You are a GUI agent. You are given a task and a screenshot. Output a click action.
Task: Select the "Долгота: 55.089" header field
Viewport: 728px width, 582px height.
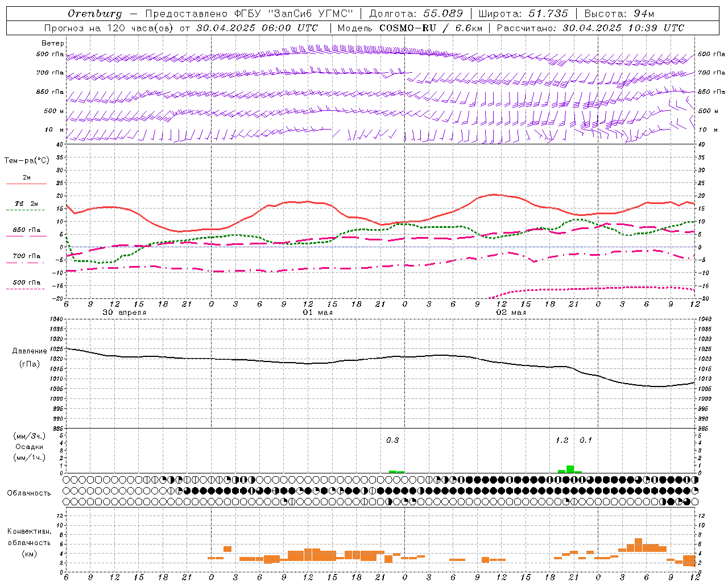pyautogui.click(x=416, y=13)
